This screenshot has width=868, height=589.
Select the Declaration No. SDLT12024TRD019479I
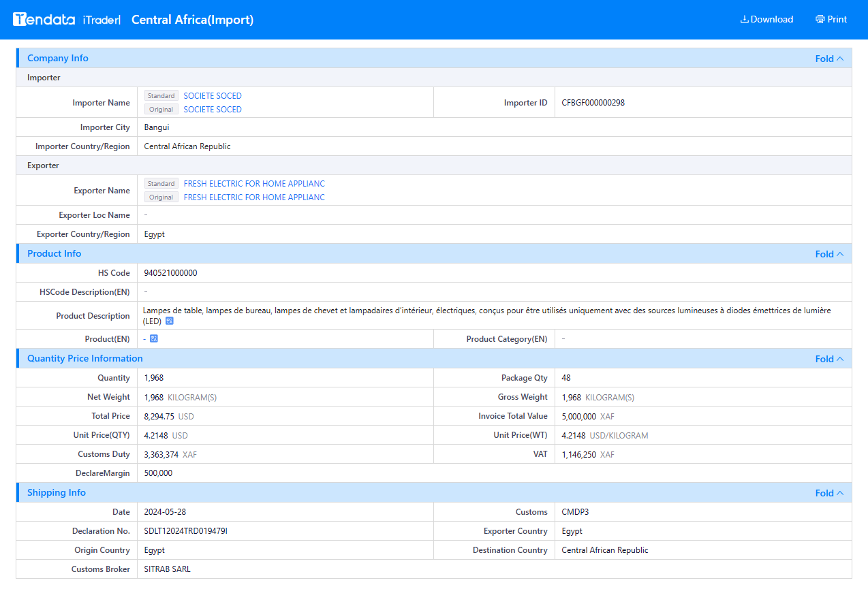coord(186,531)
